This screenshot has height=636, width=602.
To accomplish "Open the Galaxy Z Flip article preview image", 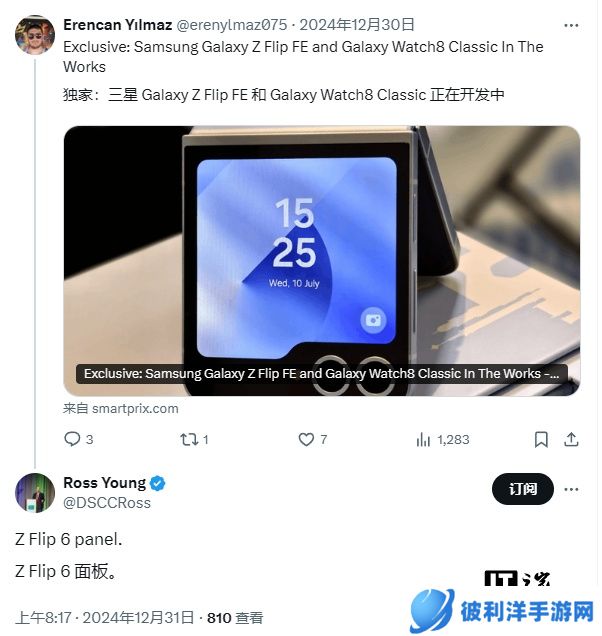I will [x=322, y=260].
